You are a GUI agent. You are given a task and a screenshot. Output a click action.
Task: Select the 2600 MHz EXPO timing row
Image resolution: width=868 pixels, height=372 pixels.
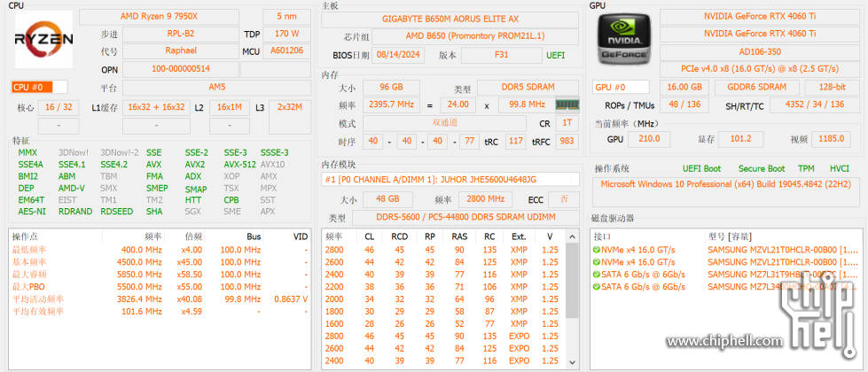click(444, 348)
